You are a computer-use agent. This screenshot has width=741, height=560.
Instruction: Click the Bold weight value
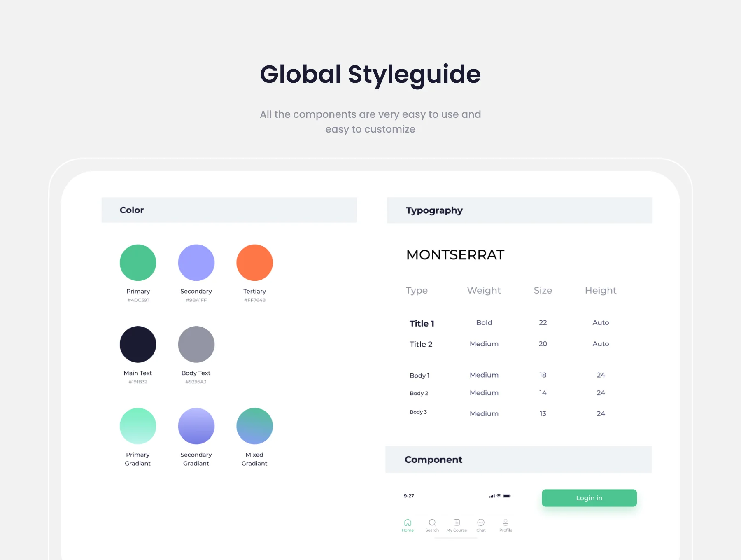[484, 322]
